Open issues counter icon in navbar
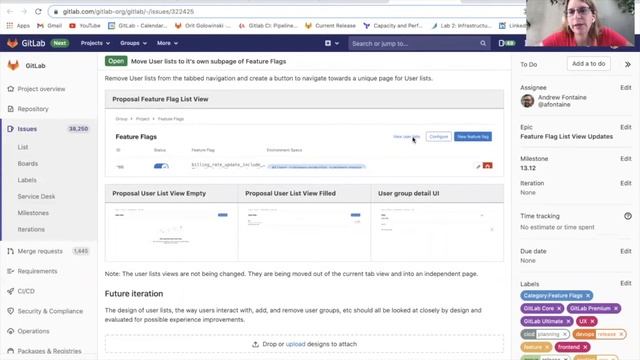Image resolution: width=640 pixels, height=360 pixels. 506,43
